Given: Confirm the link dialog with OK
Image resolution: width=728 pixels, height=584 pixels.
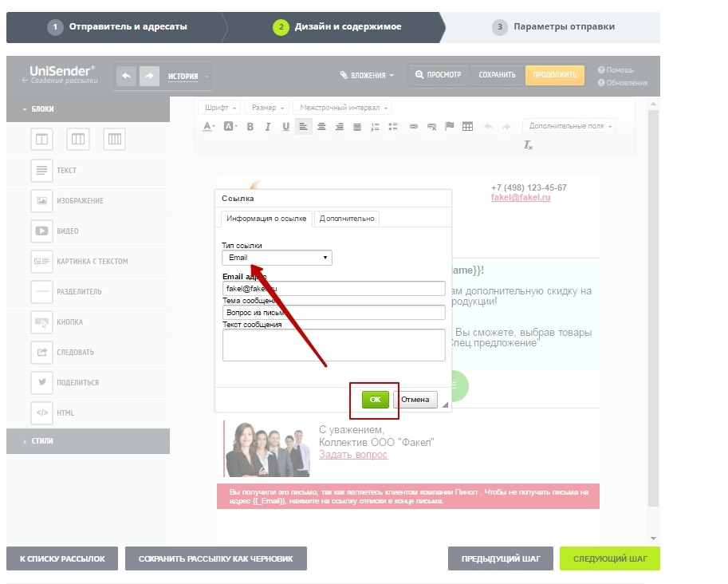Looking at the screenshot, I should (x=375, y=399).
